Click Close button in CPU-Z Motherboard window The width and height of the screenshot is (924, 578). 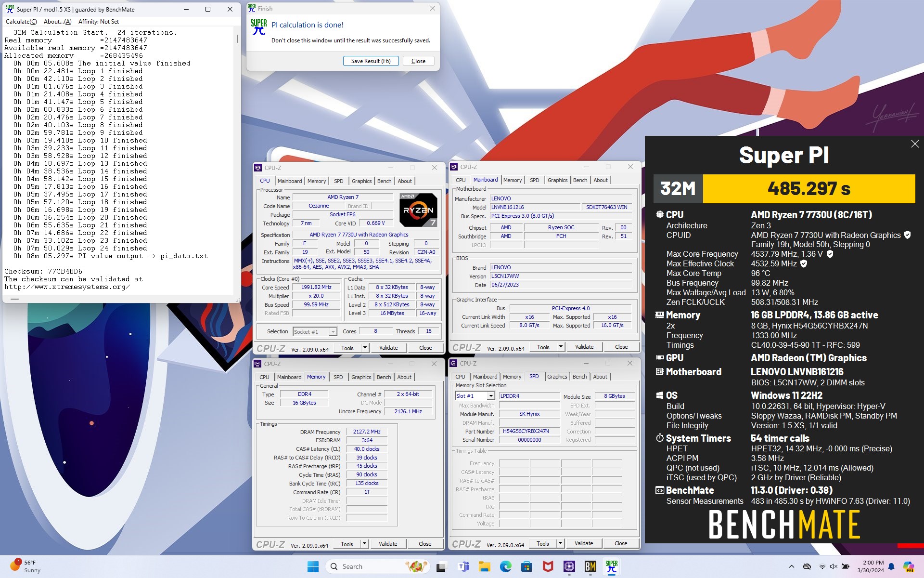coord(621,347)
